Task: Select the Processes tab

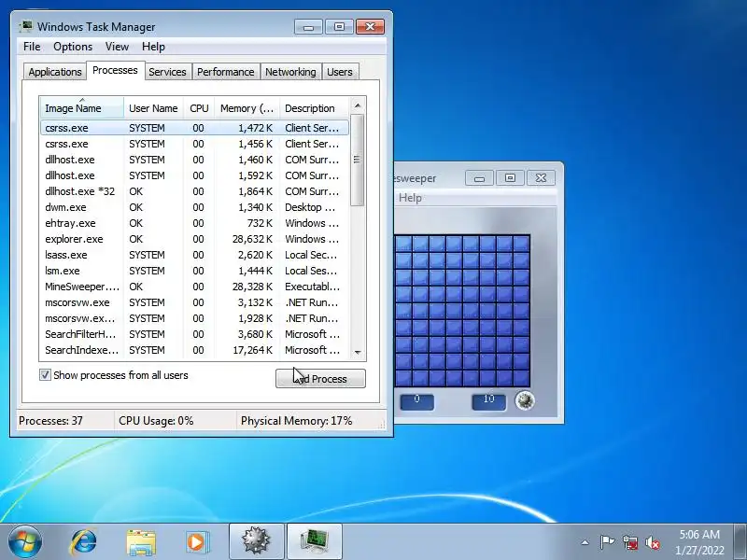Action: tap(115, 71)
